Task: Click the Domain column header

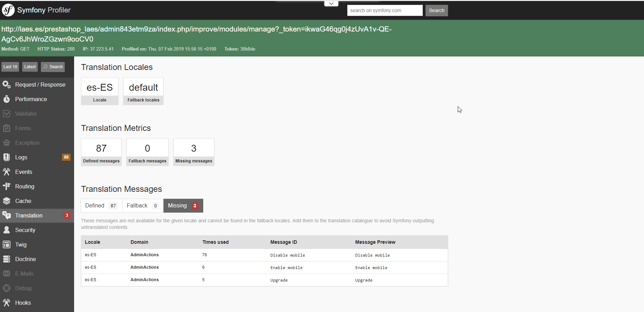Action: coord(139,242)
